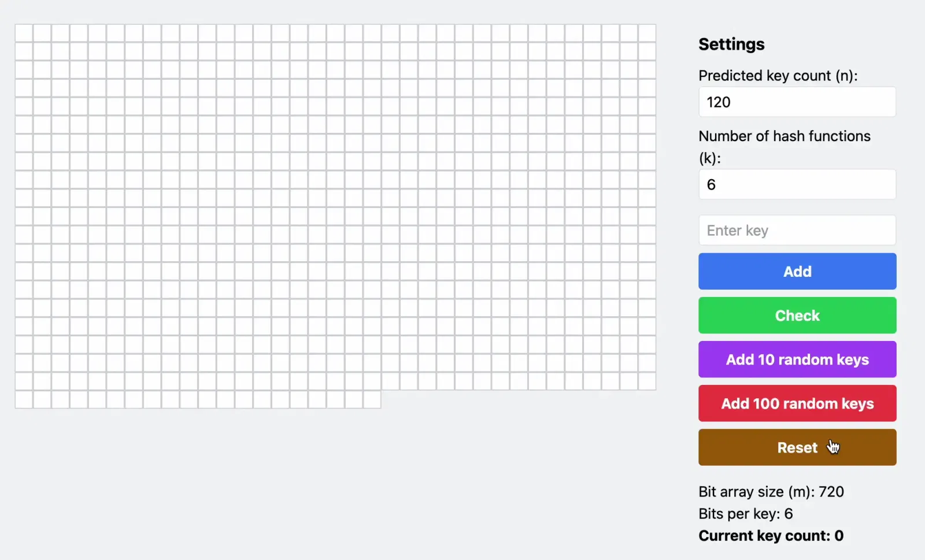
Task: Click the Enter key text box
Action: coord(797,231)
